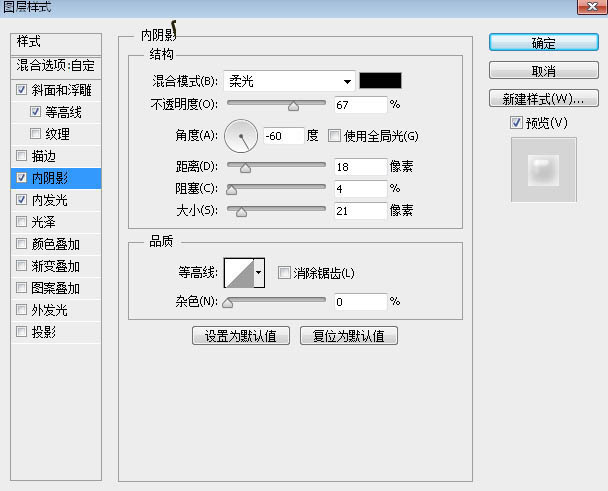Open the 等高线 contour picker arrow
Screen dimensions: 608x491
(259, 273)
